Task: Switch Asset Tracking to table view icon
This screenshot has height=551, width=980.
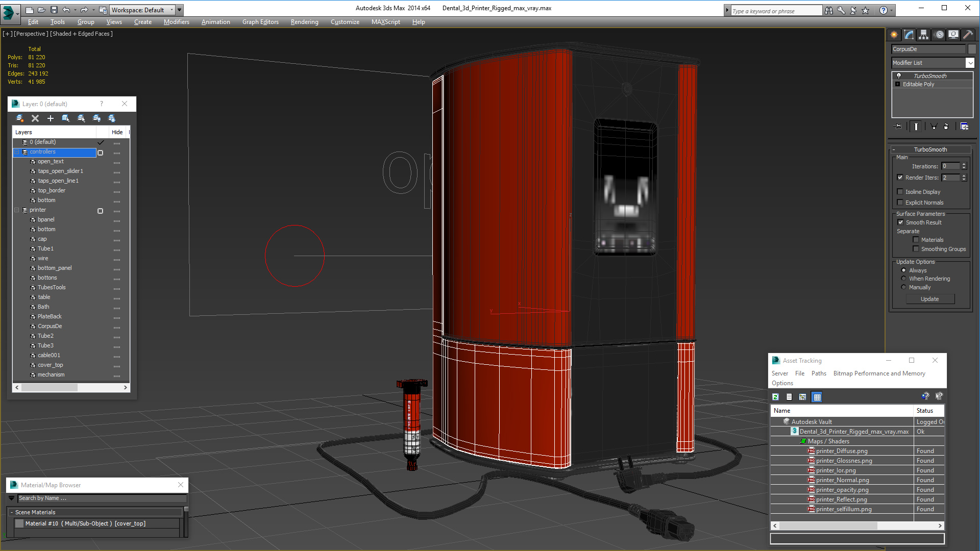Action: 817,397
